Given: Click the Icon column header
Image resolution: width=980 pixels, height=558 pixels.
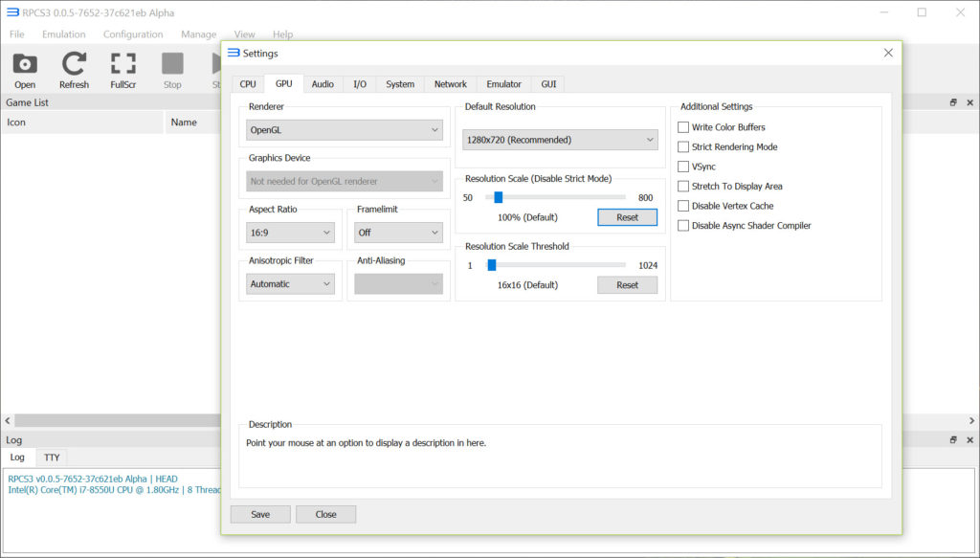Looking at the screenshot, I should pyautogui.click(x=82, y=123).
